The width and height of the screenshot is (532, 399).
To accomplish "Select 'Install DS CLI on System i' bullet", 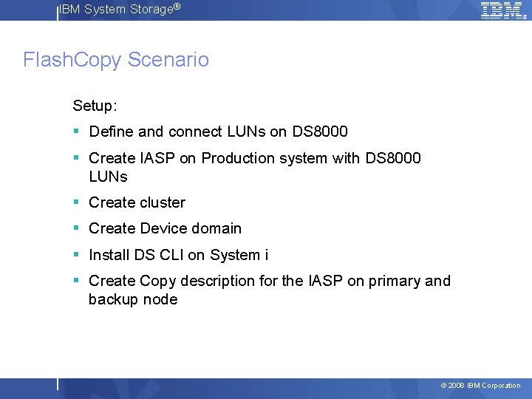I will click(179, 255).
